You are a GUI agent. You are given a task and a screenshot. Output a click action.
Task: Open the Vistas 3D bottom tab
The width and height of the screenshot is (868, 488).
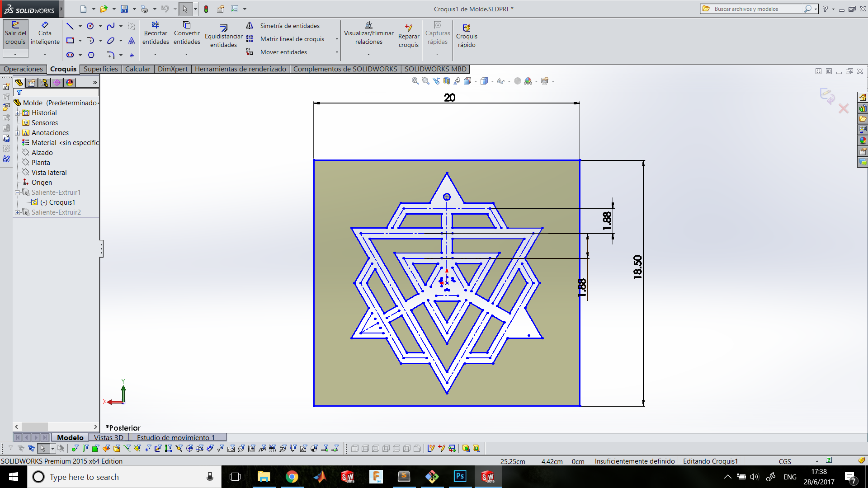tap(108, 437)
